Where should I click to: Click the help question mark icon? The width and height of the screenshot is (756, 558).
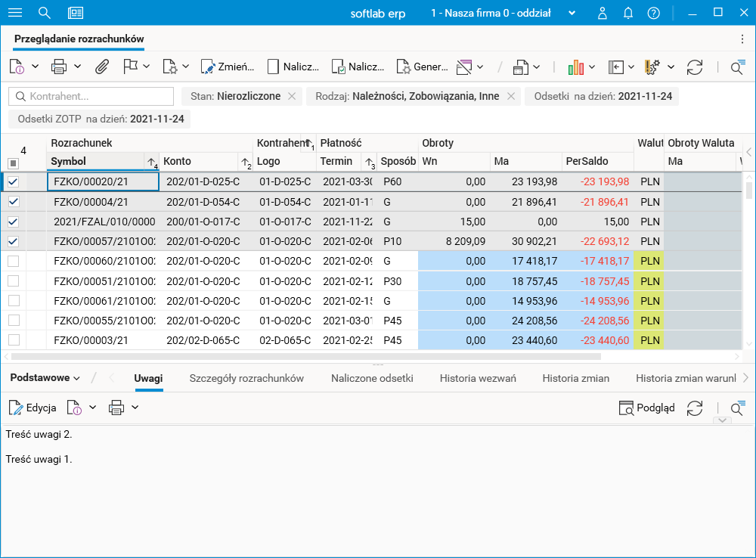[x=654, y=13]
